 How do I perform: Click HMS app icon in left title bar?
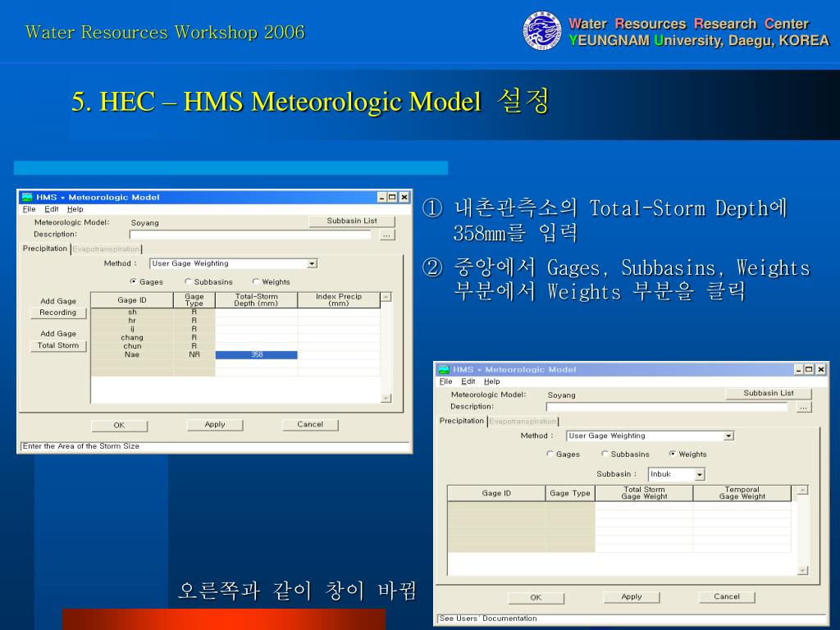tap(27, 197)
